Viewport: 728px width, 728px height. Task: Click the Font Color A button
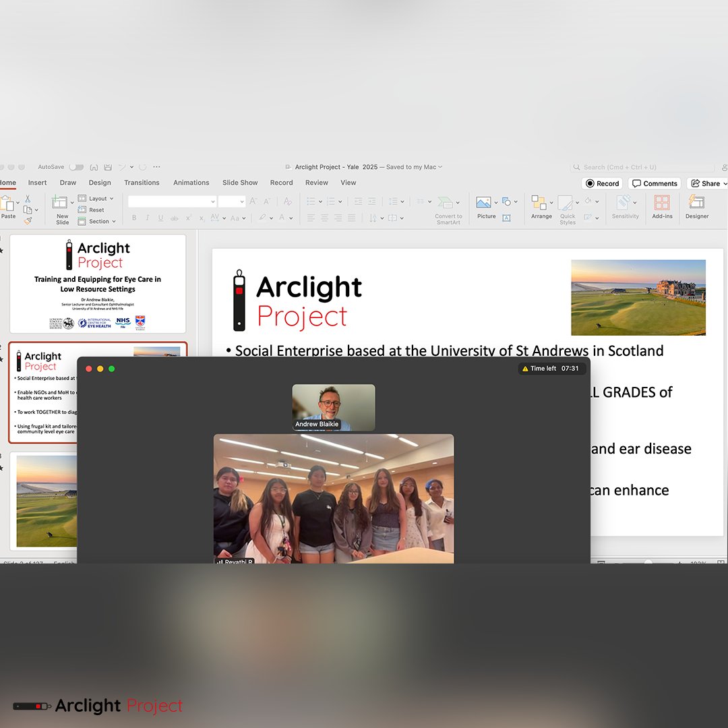(282, 217)
